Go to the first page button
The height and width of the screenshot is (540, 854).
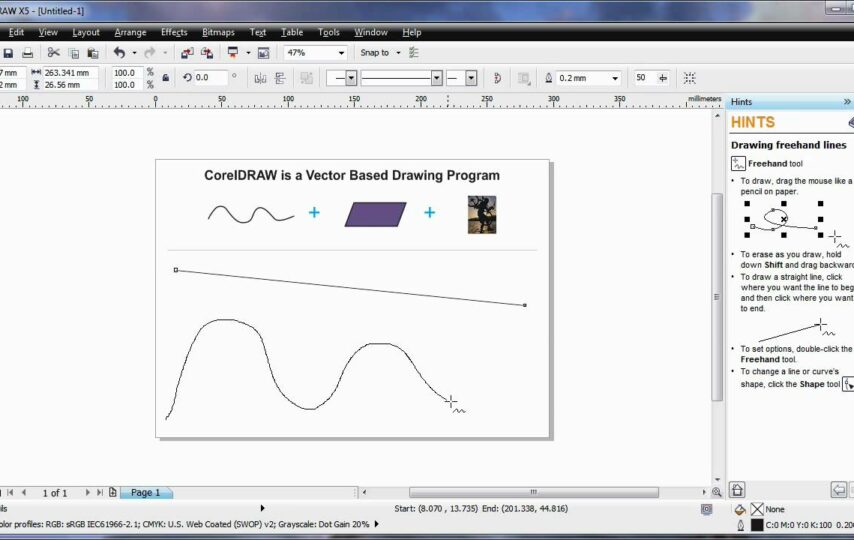click(10, 492)
